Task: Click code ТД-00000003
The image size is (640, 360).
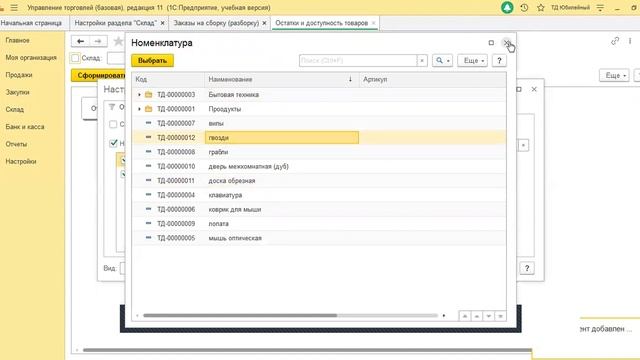Action: click(x=176, y=95)
